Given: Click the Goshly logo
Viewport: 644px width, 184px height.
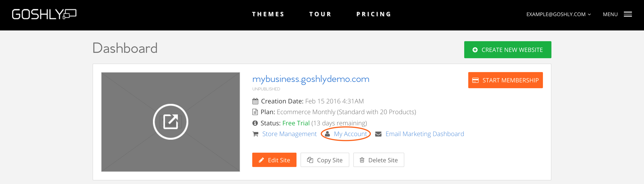Looking at the screenshot, I should coord(44,14).
